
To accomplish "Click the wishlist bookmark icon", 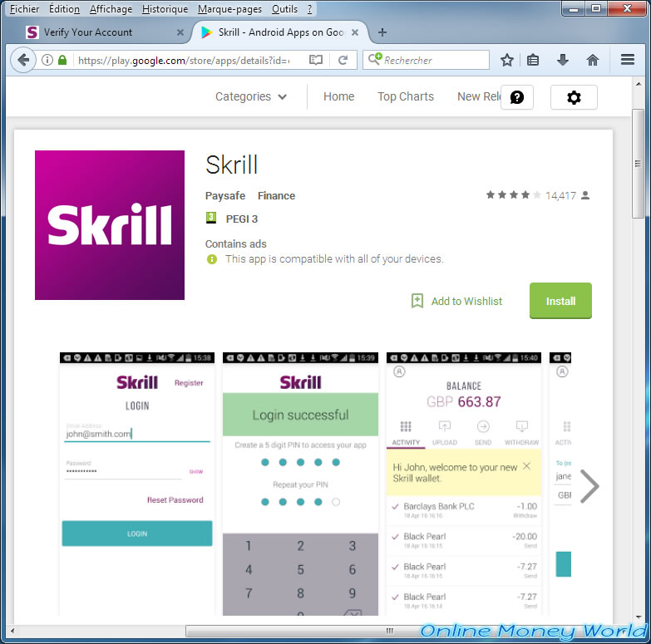I will 417,301.
